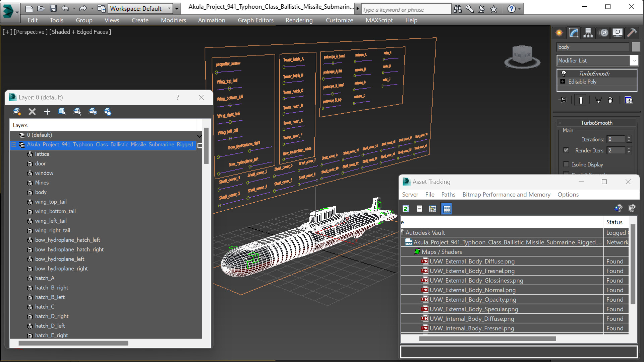This screenshot has height=362, width=644.
Task: Click the Save file icon in title bar
Action: (x=53, y=8)
